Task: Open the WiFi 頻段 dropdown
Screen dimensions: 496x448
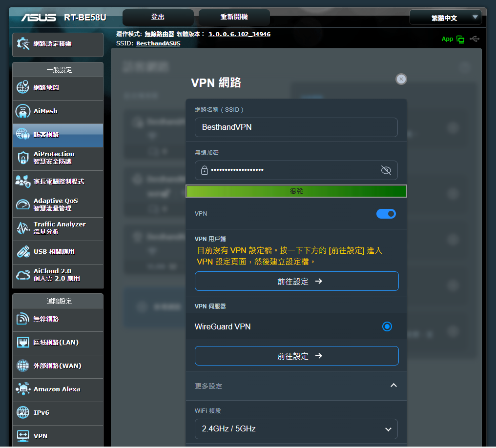Action: click(296, 429)
